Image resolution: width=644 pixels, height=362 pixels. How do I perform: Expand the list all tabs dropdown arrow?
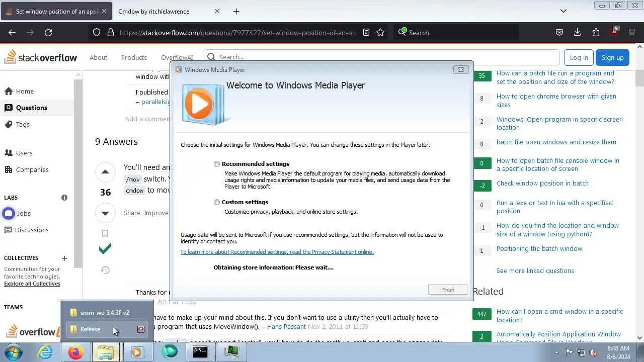point(563,11)
